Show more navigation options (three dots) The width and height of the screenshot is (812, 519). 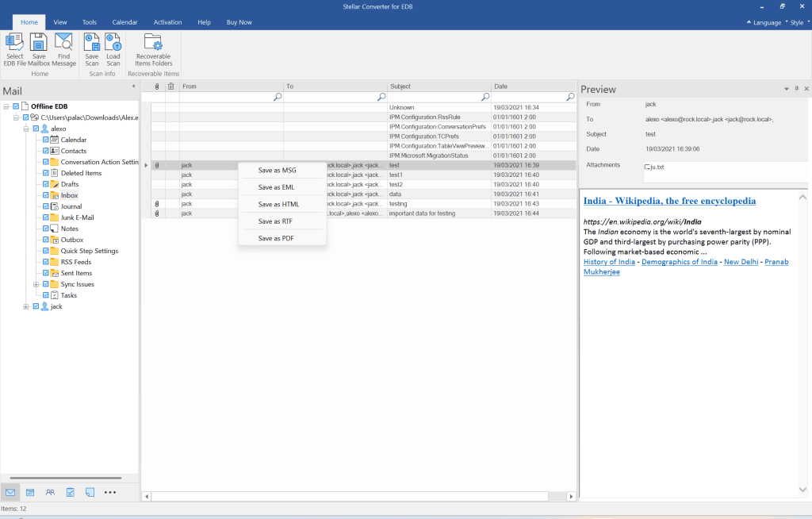point(110,492)
